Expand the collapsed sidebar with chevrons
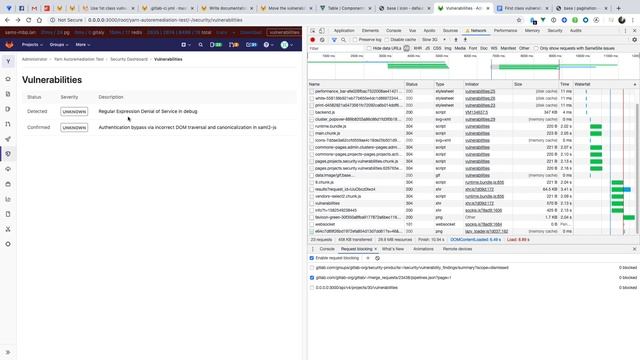Viewport: 640px width, 360px height. point(8,352)
